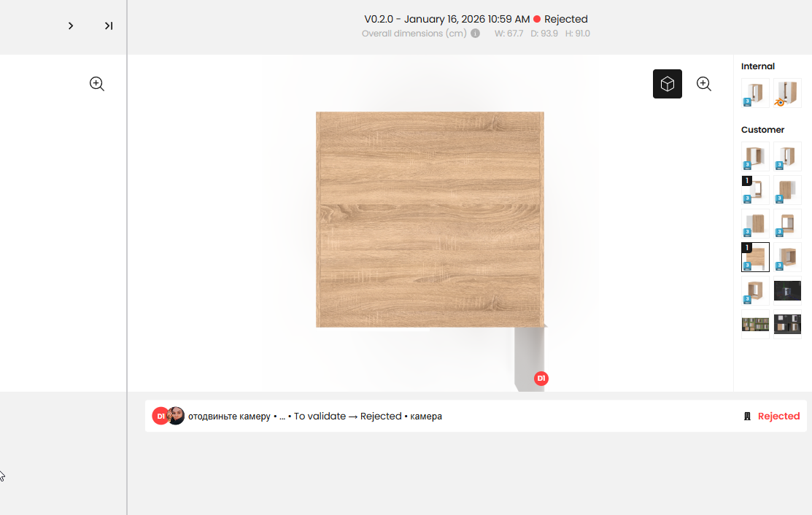Image resolution: width=812 pixels, height=515 pixels.
Task: Open the first Internal thumbnail
Action: pyautogui.click(x=755, y=93)
